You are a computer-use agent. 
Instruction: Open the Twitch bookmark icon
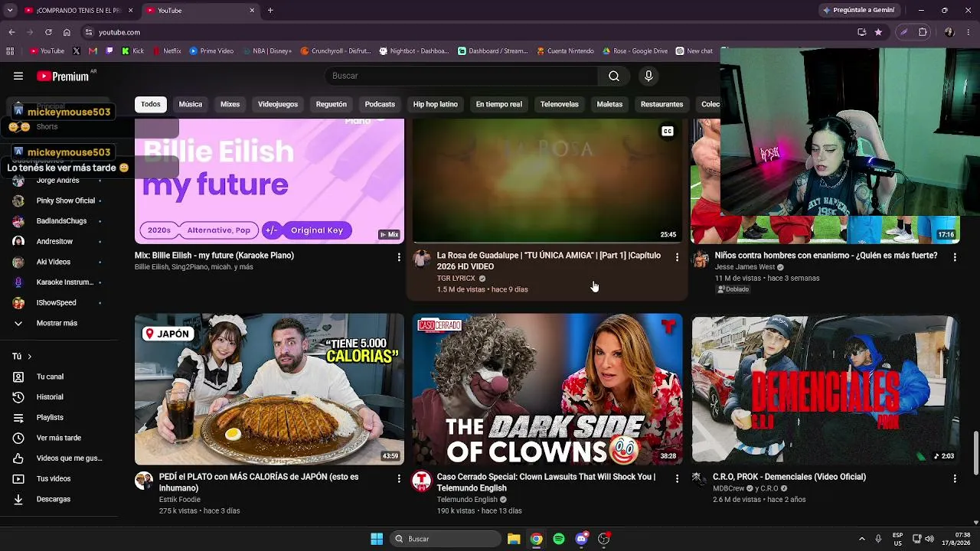point(109,51)
